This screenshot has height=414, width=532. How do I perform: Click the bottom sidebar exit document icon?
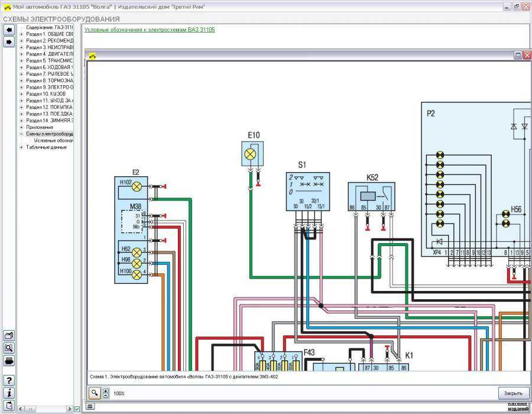pyautogui.click(x=9, y=405)
